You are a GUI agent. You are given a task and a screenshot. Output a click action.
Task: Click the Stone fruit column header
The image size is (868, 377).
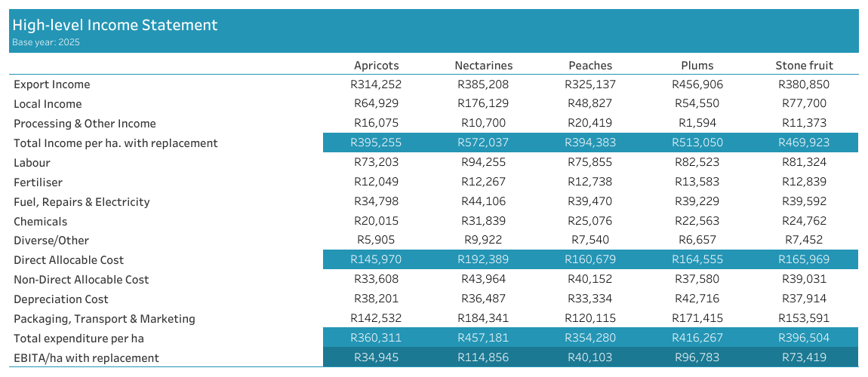point(804,66)
